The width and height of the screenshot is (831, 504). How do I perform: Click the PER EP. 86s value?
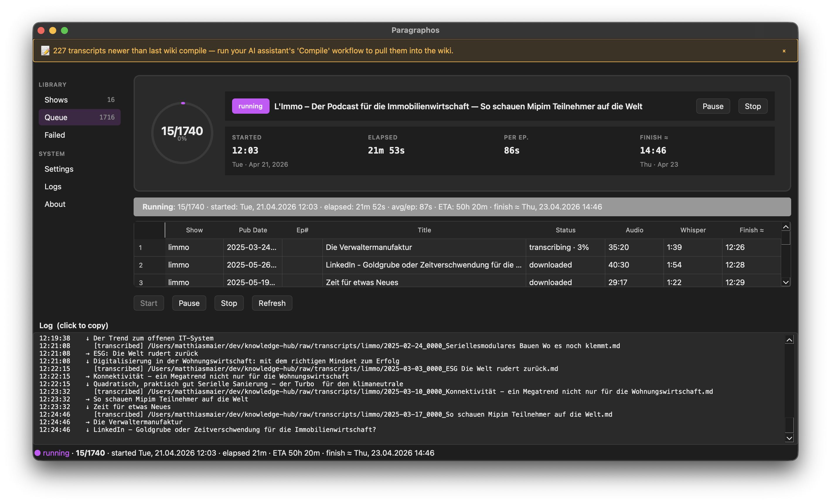tap(512, 150)
